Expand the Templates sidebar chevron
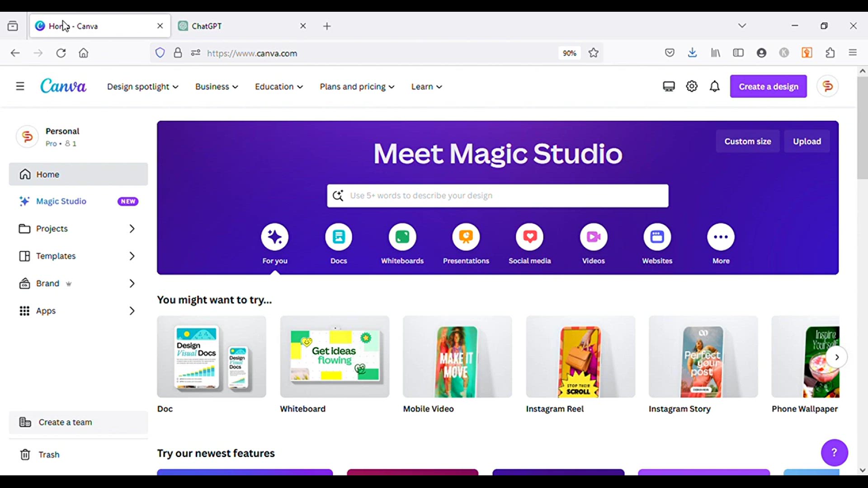The height and width of the screenshot is (488, 868). click(132, 256)
